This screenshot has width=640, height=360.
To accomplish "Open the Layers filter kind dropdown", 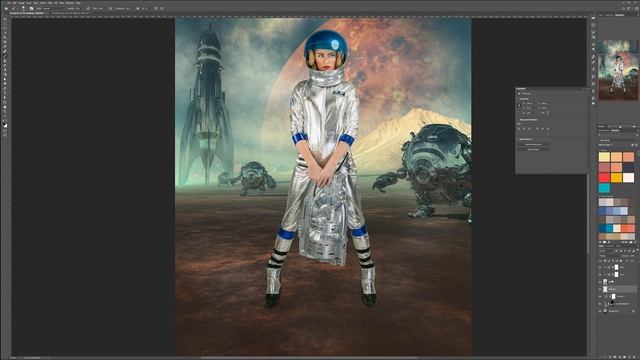I will click(606, 251).
